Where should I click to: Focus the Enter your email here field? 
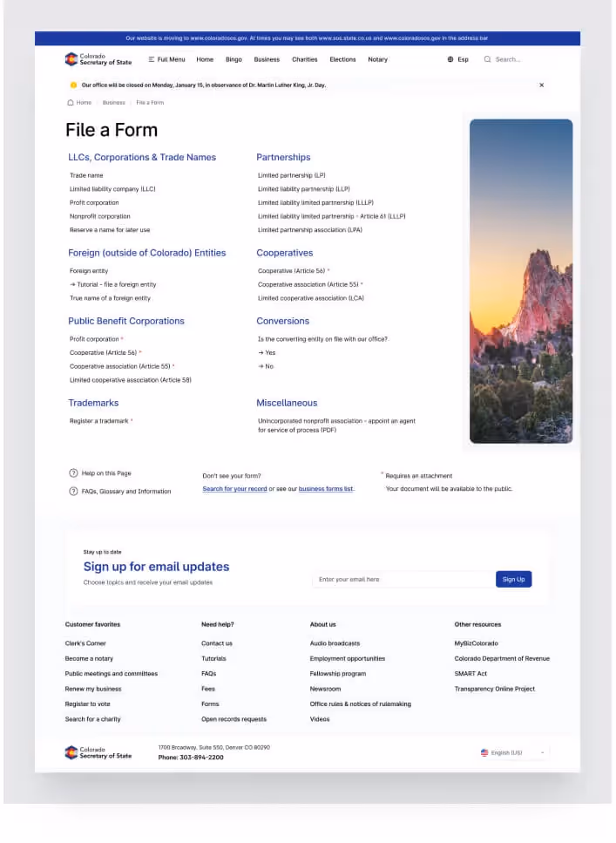(403, 580)
